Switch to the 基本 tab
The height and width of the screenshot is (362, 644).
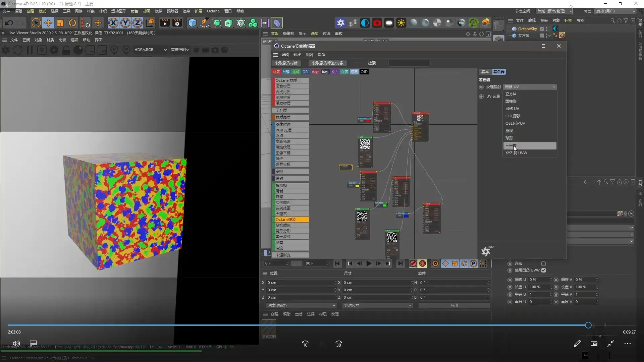tap(485, 72)
